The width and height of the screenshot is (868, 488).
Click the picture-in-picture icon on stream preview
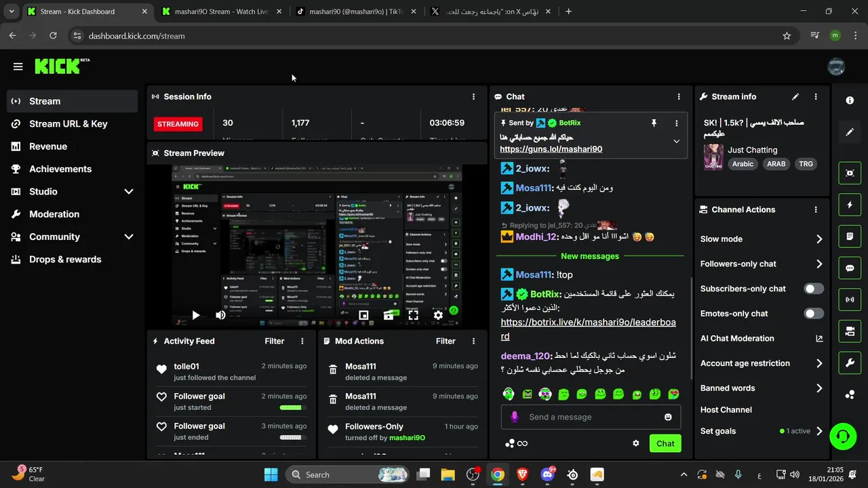click(363, 315)
